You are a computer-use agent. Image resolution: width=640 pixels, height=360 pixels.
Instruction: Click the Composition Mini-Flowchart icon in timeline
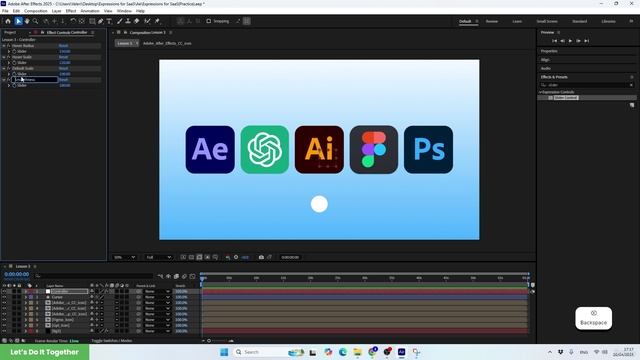[x=160, y=276]
